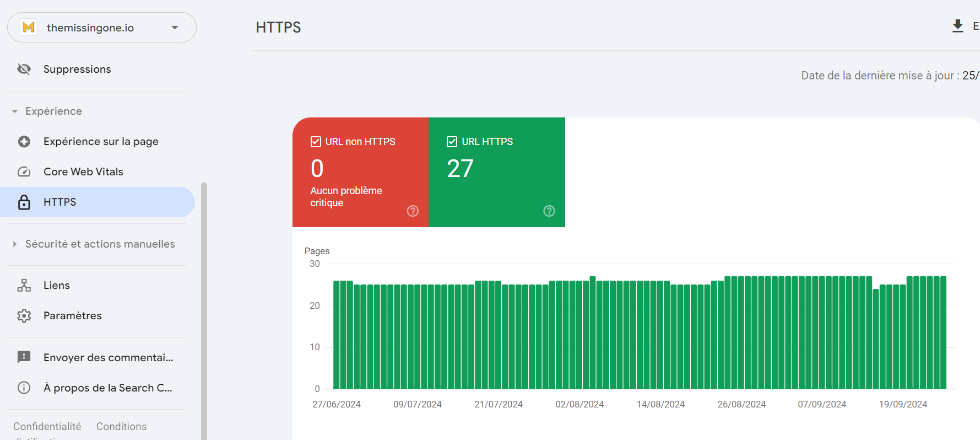Click the Pages axis title
The height and width of the screenshot is (440, 980).
[x=317, y=251]
